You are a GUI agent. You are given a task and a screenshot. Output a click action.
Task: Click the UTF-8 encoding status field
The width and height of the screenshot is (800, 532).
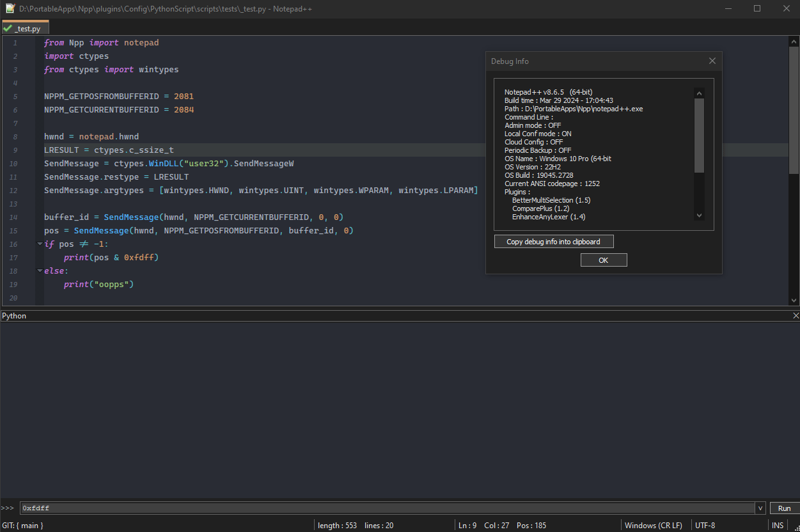705,526
